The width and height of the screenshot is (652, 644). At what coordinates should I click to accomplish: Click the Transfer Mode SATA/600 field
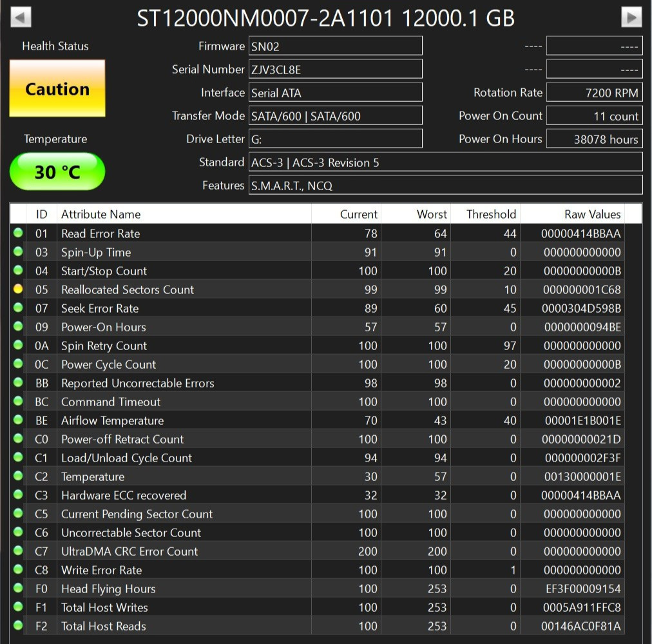click(x=336, y=115)
